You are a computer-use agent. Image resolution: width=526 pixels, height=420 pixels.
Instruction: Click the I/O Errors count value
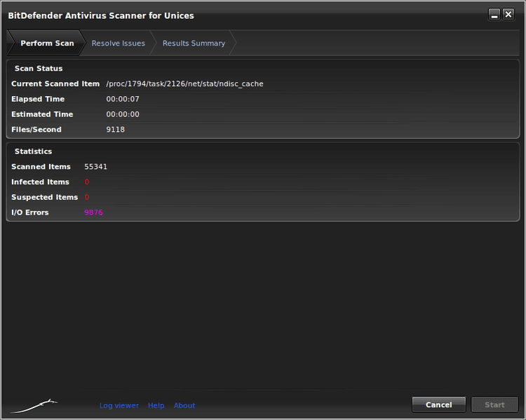(93, 212)
